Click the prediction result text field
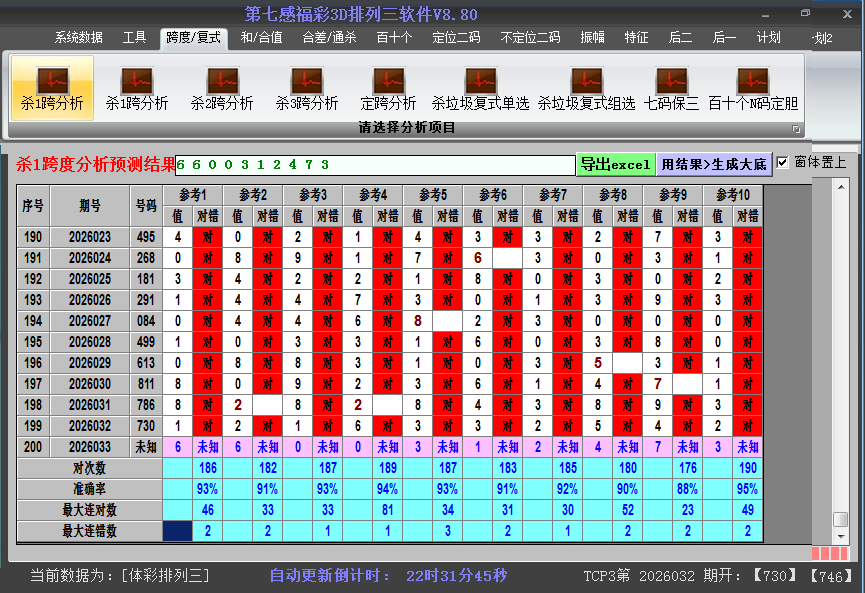Image resolution: width=865 pixels, height=593 pixels. pyautogui.click(x=375, y=165)
